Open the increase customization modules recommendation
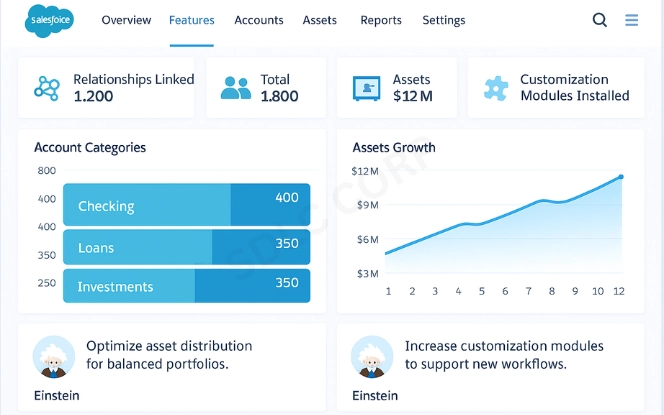The width and height of the screenshot is (664, 415). point(504,355)
